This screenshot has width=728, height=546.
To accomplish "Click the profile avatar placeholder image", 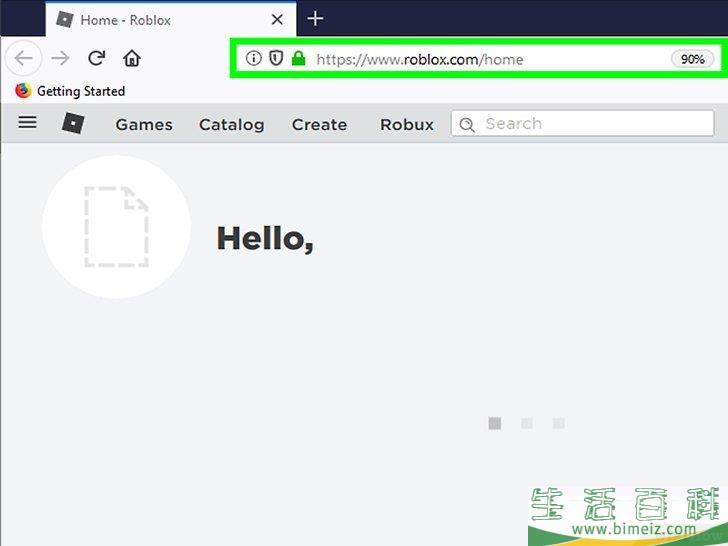I will coord(116,227).
